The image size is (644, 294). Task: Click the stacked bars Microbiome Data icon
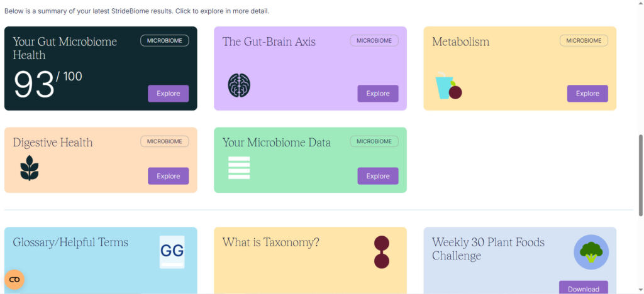tap(239, 168)
